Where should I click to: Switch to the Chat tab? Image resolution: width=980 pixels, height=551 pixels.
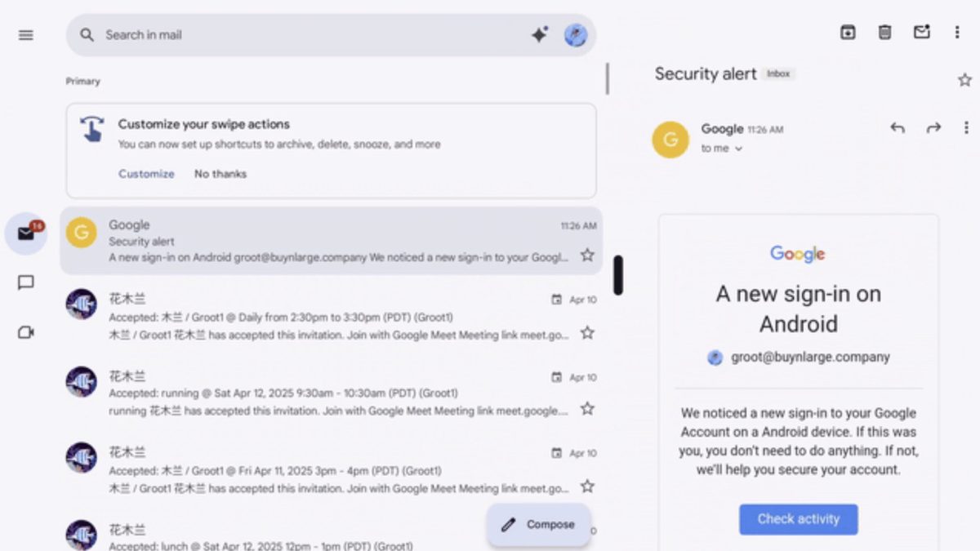(x=26, y=283)
